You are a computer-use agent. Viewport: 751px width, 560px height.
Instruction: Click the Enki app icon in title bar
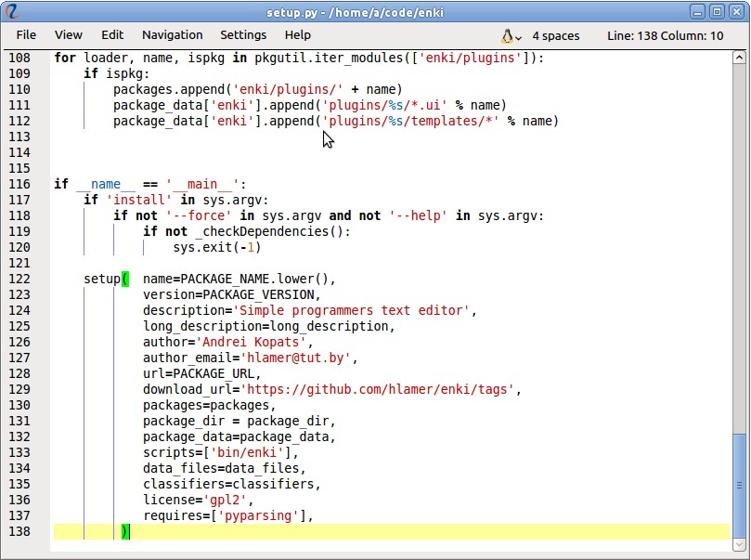tap(12, 11)
